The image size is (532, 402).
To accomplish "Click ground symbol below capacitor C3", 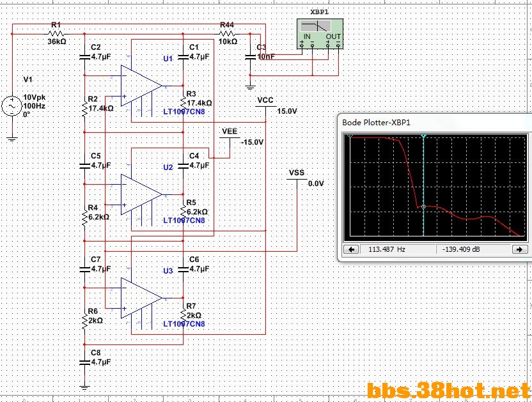I will [x=250, y=88].
